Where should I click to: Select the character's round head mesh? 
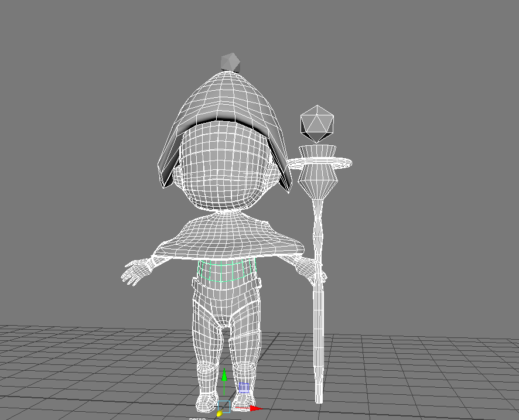click(x=224, y=166)
